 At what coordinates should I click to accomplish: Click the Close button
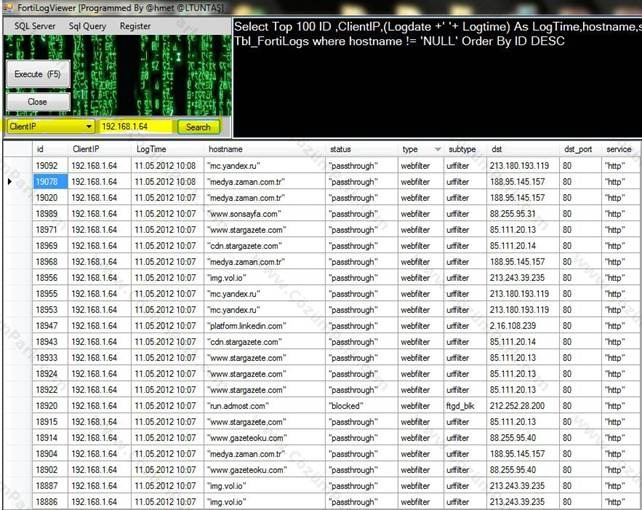point(38,102)
